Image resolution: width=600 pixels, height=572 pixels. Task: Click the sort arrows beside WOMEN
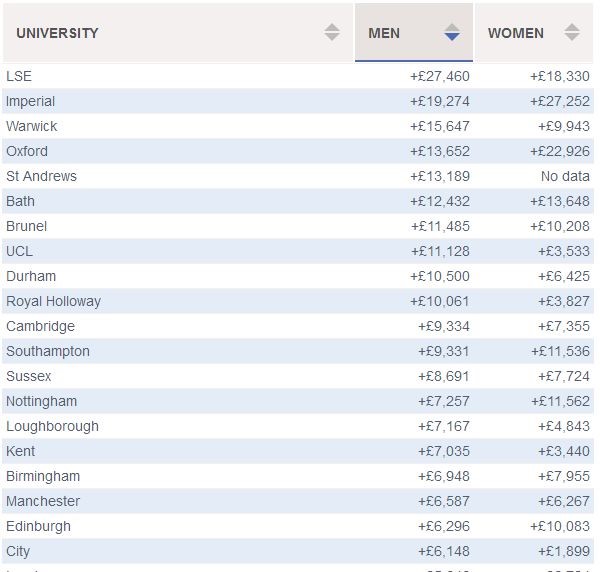pos(572,33)
